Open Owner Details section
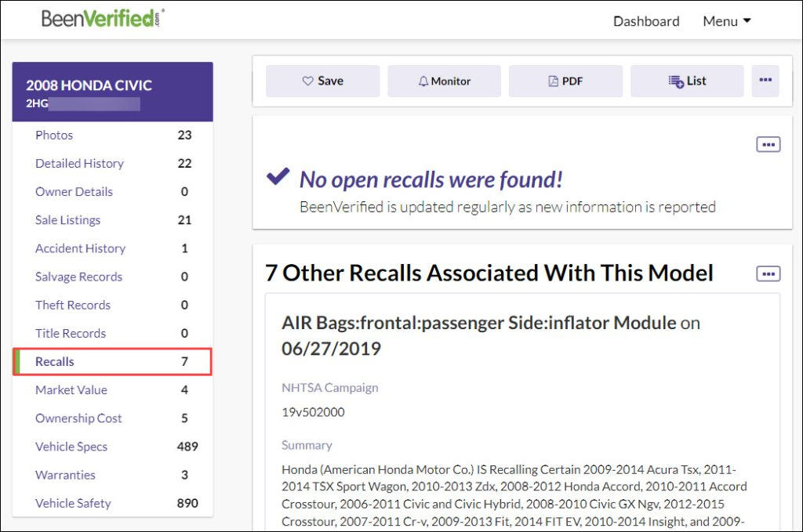 point(74,191)
